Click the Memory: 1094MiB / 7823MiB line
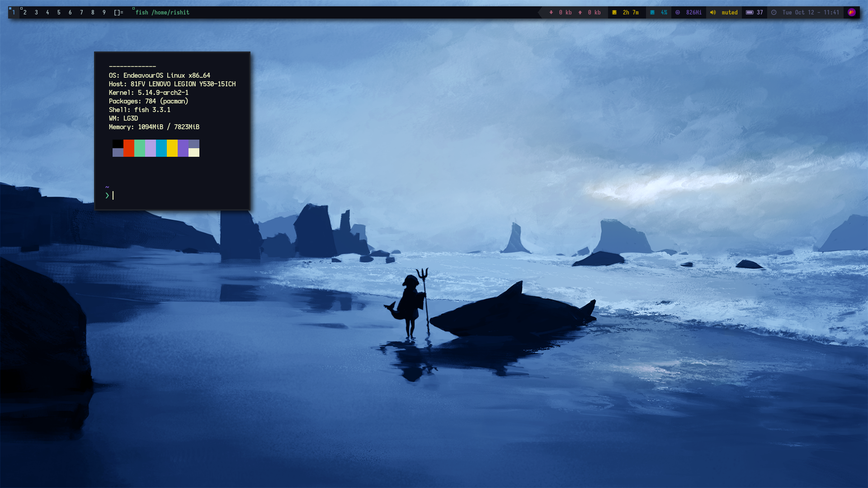 click(154, 127)
